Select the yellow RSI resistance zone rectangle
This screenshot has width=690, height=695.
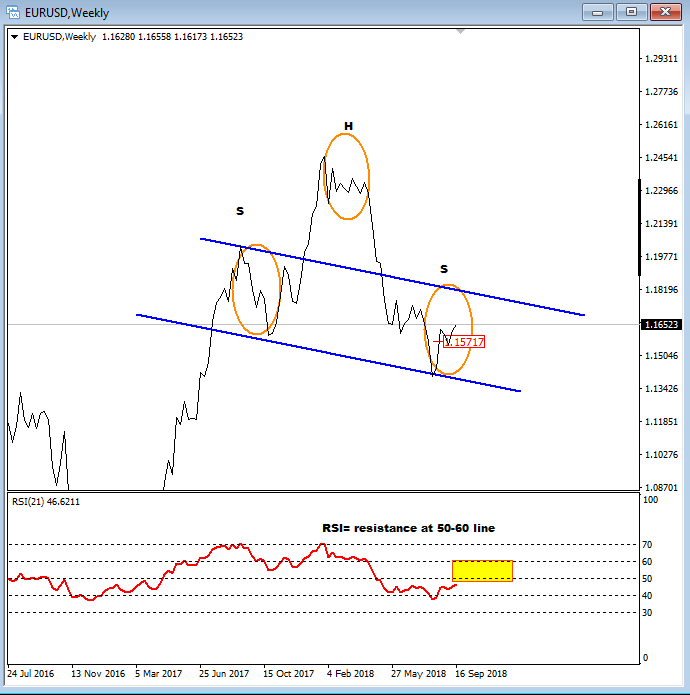(x=482, y=570)
